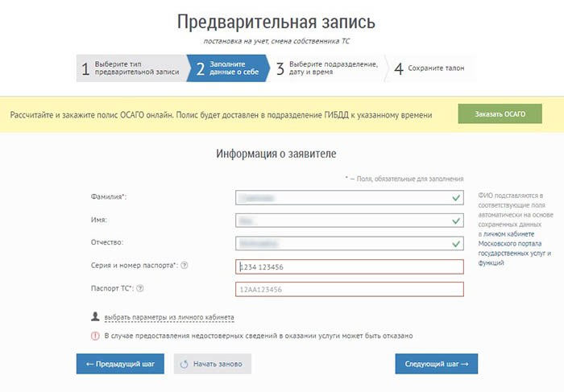Click Серия и номер паспорта input field
This screenshot has width=564, height=392.
(x=349, y=266)
